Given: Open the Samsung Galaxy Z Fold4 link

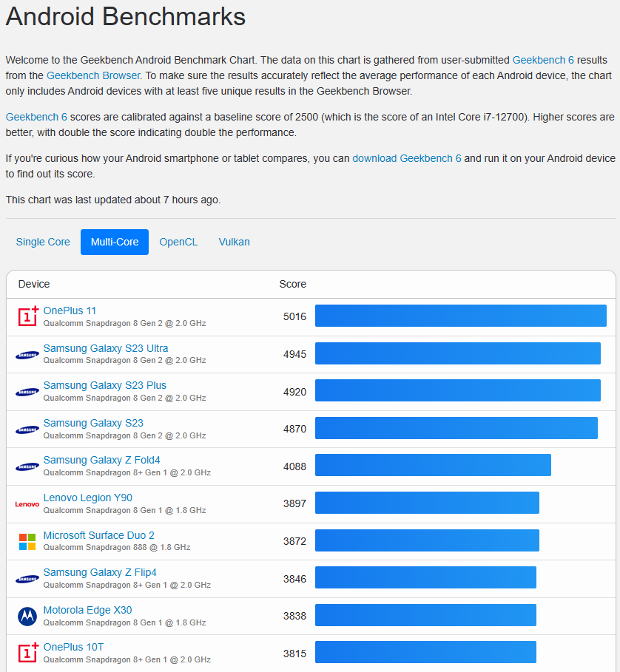Looking at the screenshot, I should [101, 460].
